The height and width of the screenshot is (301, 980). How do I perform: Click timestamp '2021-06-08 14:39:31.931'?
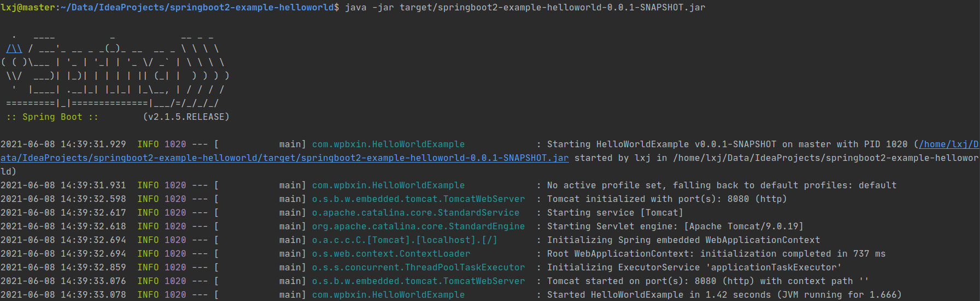click(63, 186)
